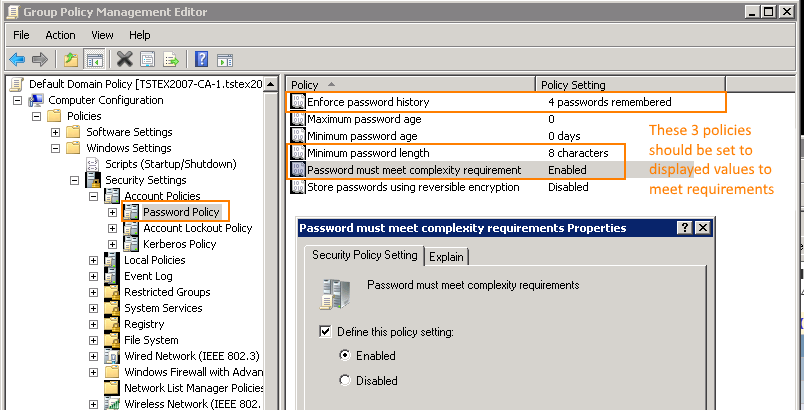804x410 pixels.
Task: Click the Delete X toolbar icon
Action: [x=125, y=59]
